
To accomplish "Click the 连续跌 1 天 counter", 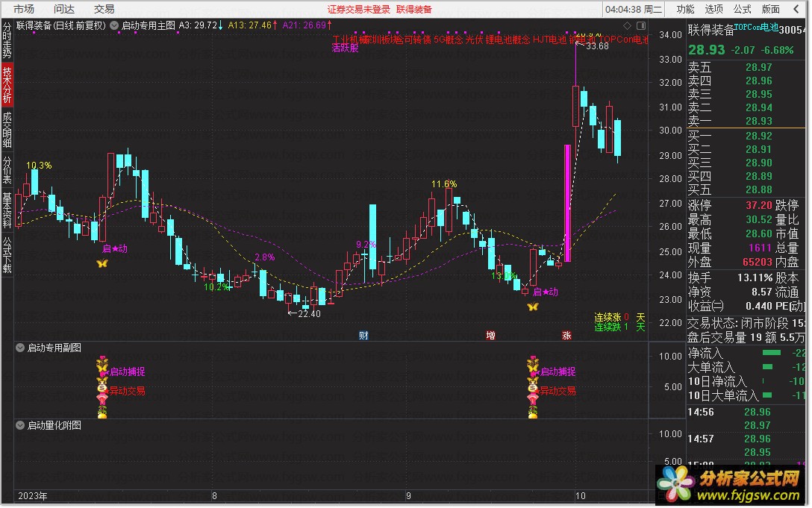I will tap(619, 327).
